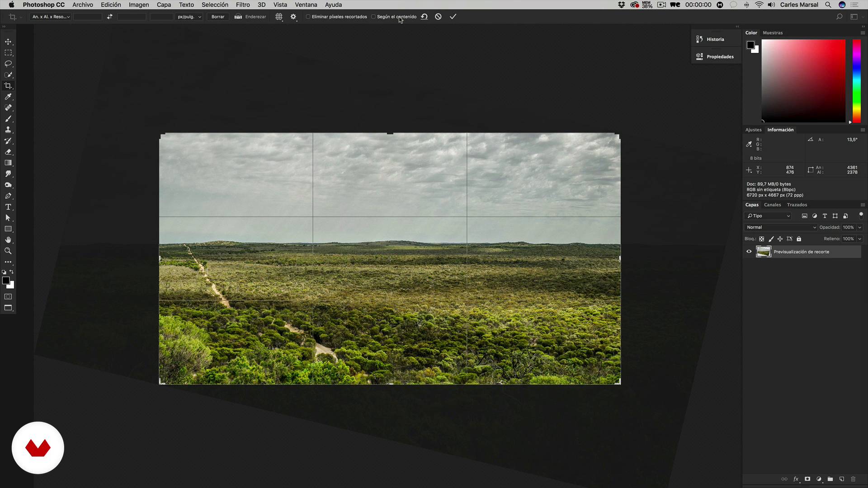Hide the Previsualización de recorte layer

point(749,252)
